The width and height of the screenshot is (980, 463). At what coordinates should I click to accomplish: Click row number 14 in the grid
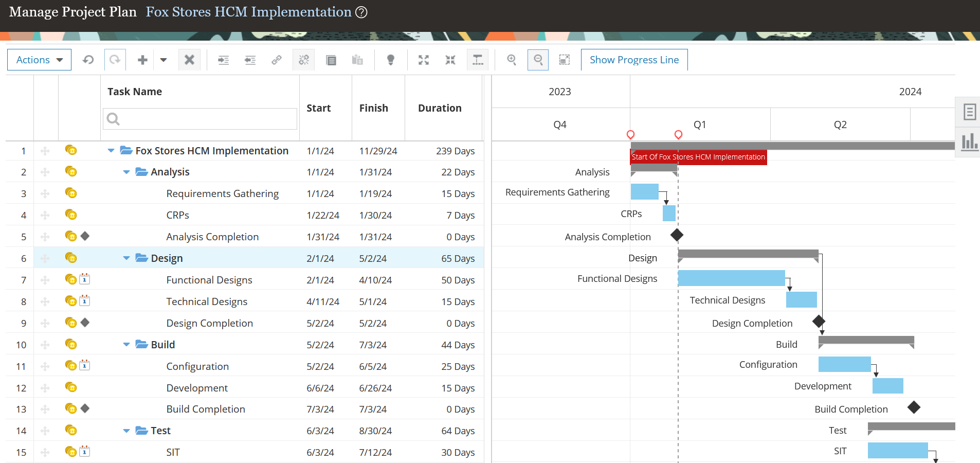click(x=21, y=431)
